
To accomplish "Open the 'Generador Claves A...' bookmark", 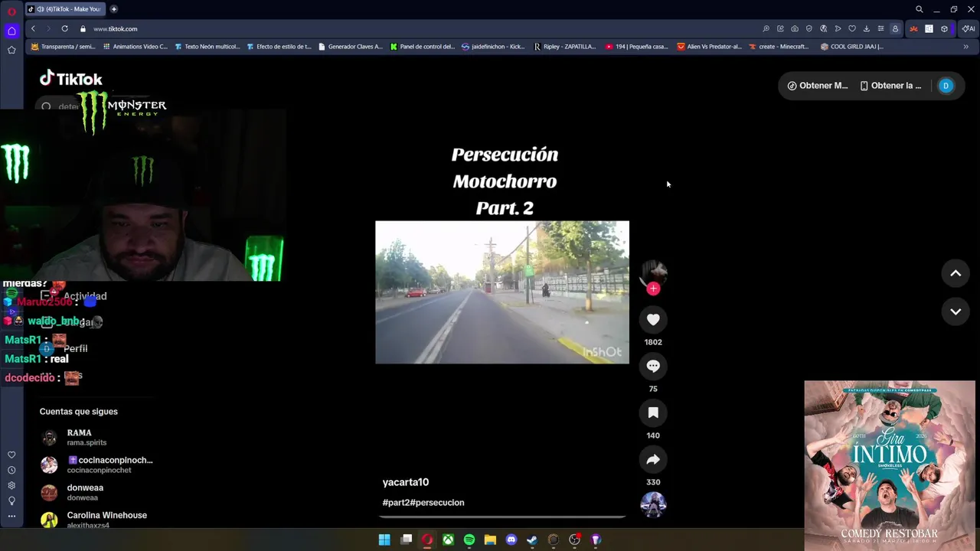I will coord(350,47).
